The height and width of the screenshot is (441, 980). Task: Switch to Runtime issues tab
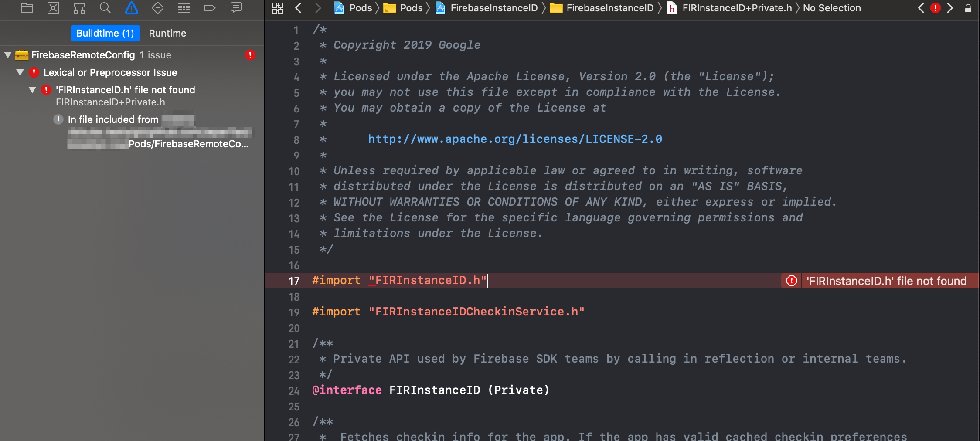click(167, 33)
